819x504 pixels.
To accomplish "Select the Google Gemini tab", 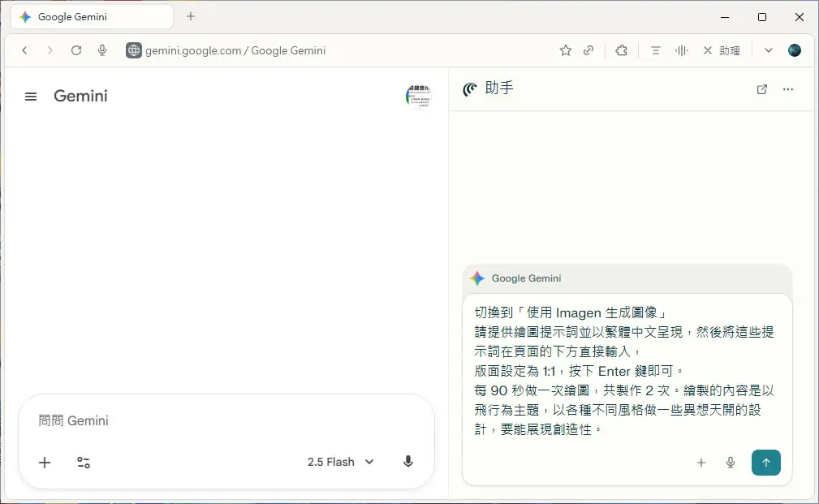I will click(x=92, y=17).
